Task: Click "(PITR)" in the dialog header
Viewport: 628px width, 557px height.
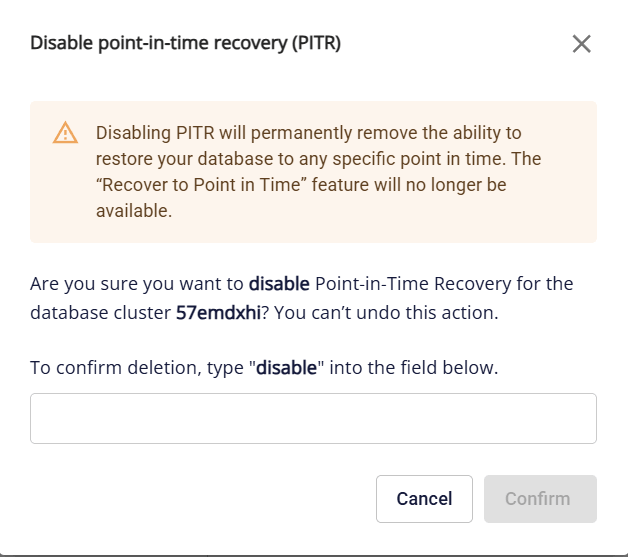Action: pos(317,43)
